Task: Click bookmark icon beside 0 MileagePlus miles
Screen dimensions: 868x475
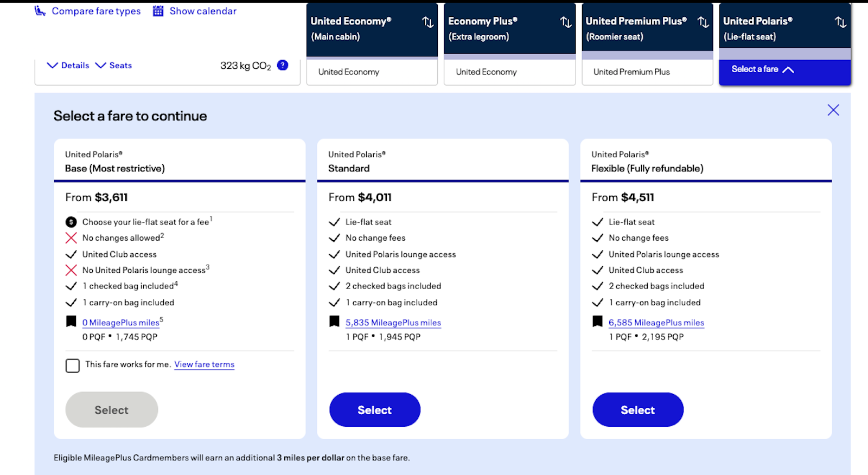Action: [x=71, y=322]
